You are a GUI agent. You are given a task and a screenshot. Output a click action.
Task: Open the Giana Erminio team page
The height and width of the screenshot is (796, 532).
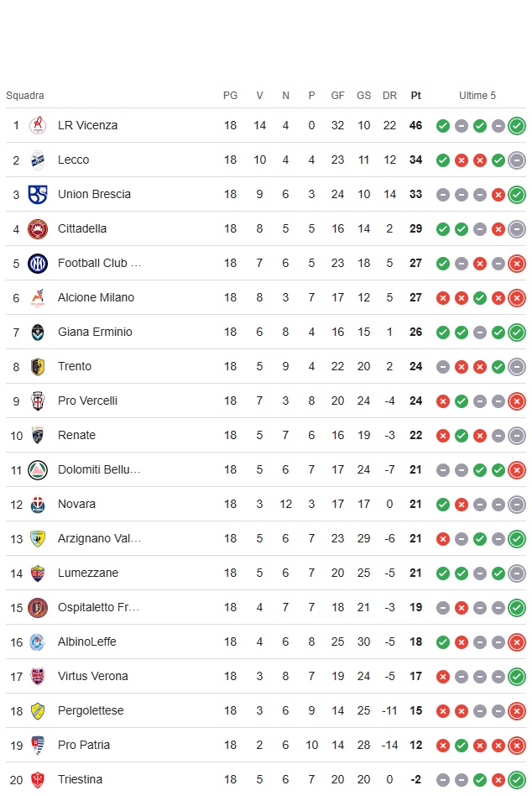click(x=95, y=333)
